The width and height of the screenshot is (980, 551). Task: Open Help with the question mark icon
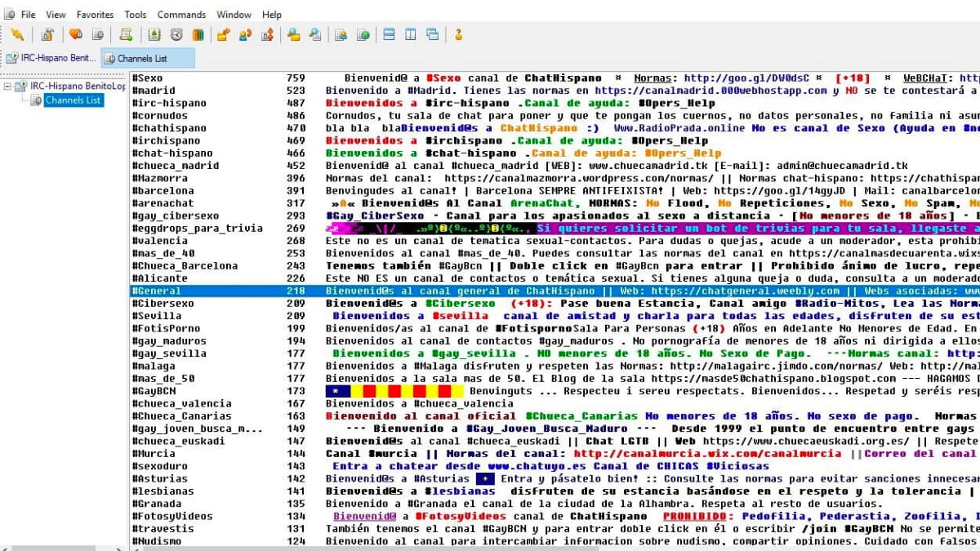(x=458, y=35)
